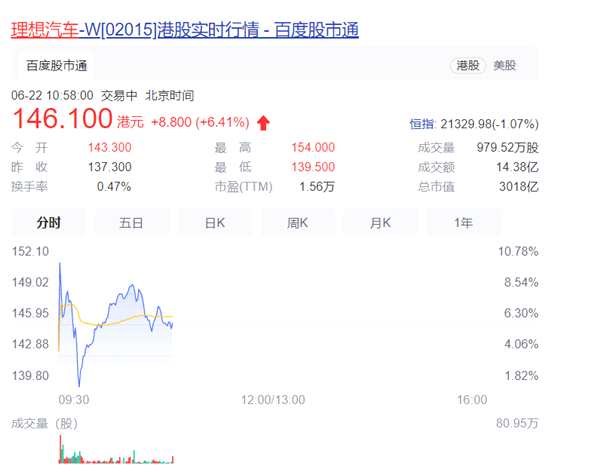Screen dimensions: 600x468
Task: Click the 80.95万 volume scale label
Action: 517,423
